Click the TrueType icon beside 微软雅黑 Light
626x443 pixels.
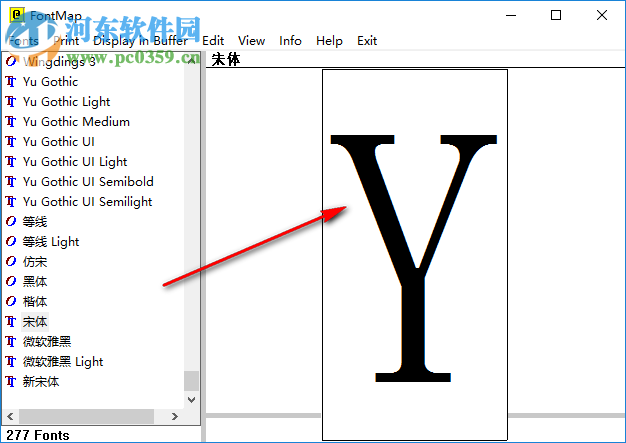11,362
